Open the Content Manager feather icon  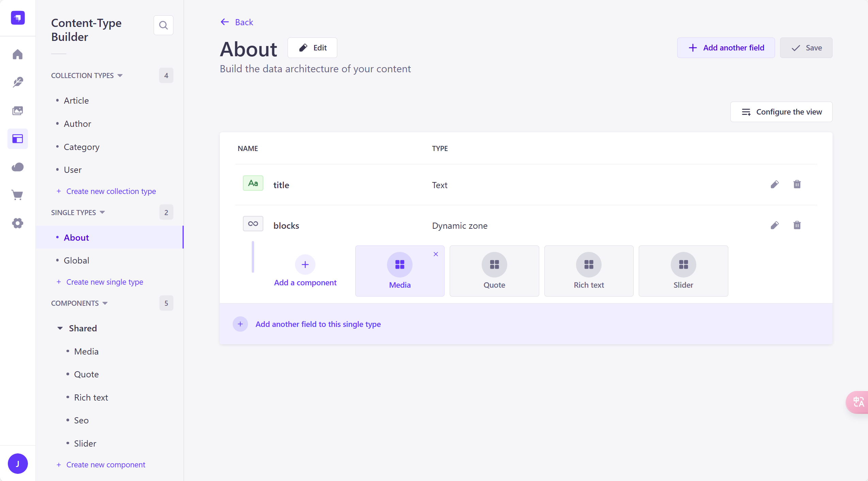(x=18, y=82)
